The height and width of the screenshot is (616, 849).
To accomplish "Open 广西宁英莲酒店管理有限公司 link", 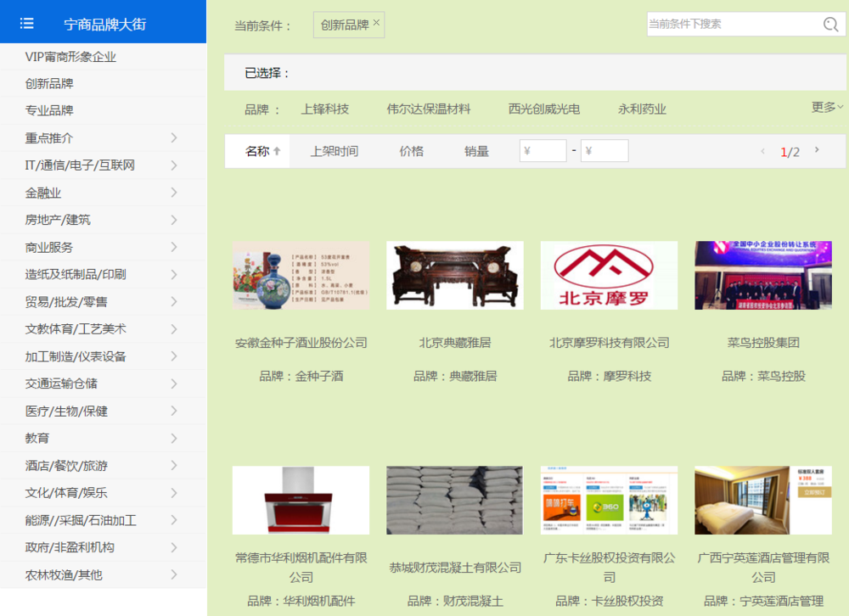I will [x=763, y=568].
